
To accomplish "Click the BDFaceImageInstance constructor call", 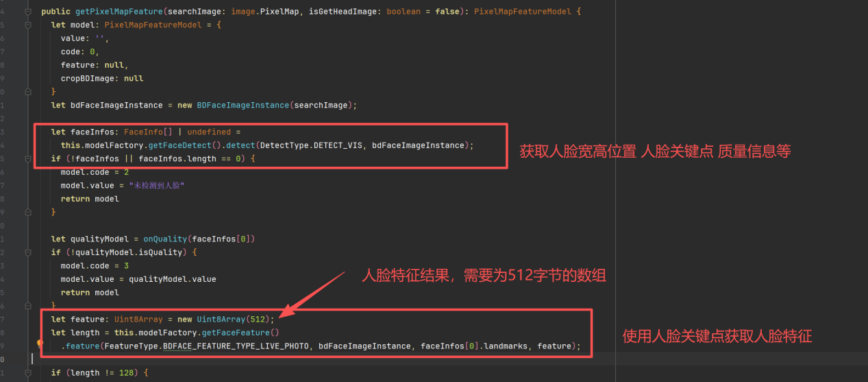I will [x=243, y=105].
